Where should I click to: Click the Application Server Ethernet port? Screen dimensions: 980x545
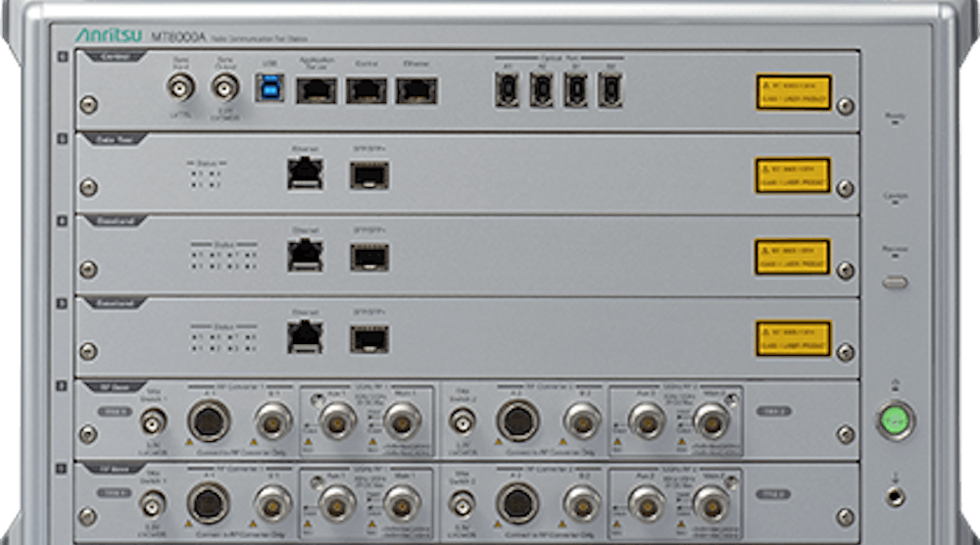point(316,91)
